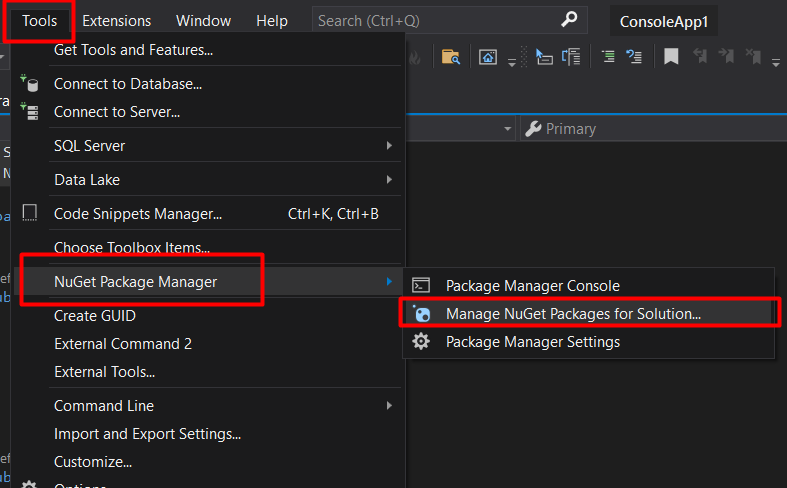787x488 pixels.
Task: Open the Tools menu
Action: (39, 21)
